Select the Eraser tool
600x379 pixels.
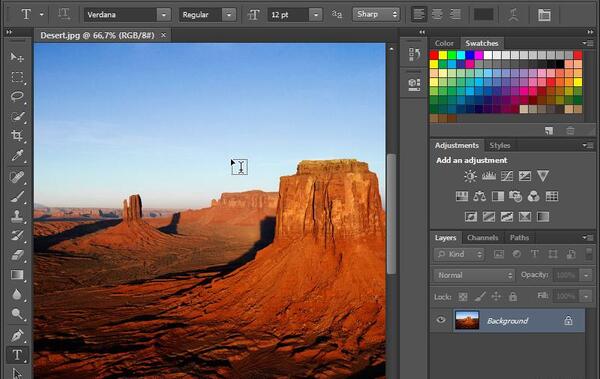[x=17, y=255]
